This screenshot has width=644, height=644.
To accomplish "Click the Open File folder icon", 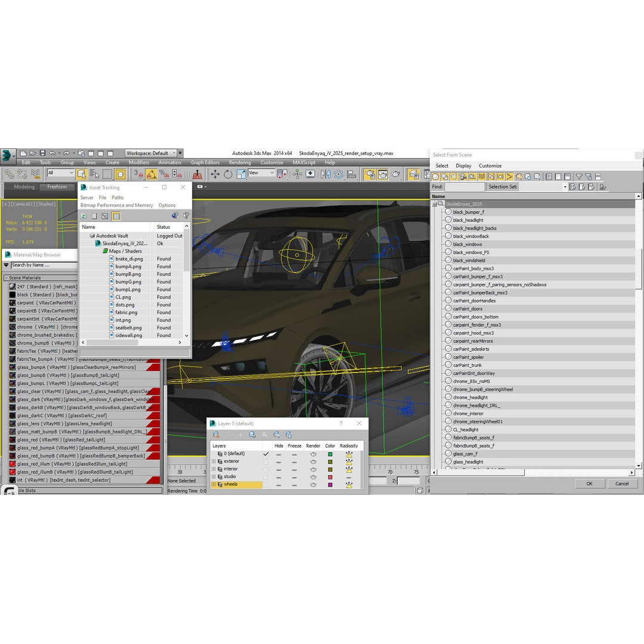I will 33,153.
